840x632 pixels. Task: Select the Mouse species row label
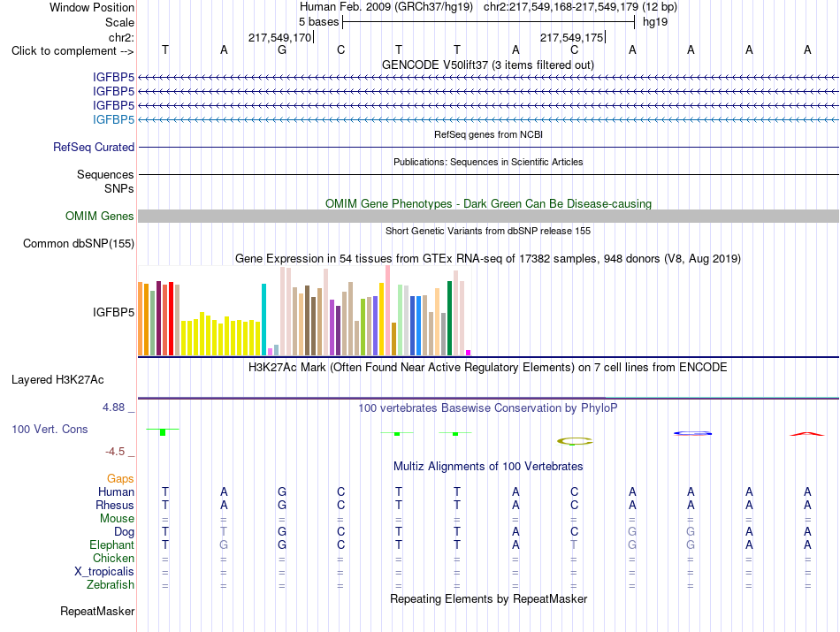tap(117, 519)
